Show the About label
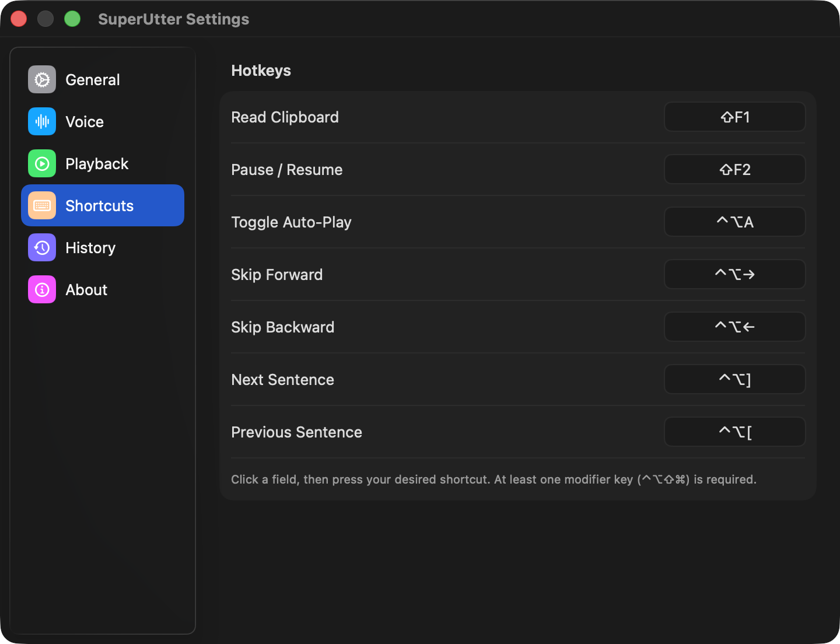The width and height of the screenshot is (840, 644). 86,290
